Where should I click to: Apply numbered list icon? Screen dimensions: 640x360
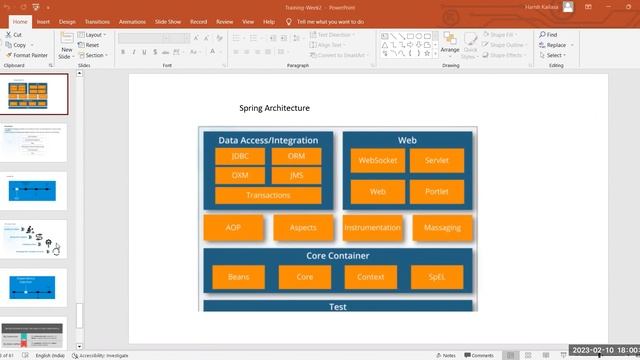253,38
